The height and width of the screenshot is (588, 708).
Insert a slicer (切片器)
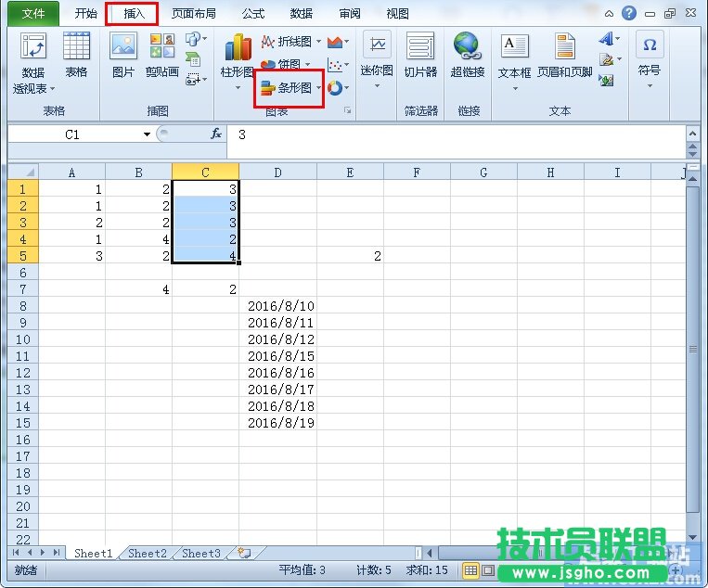[x=420, y=54]
